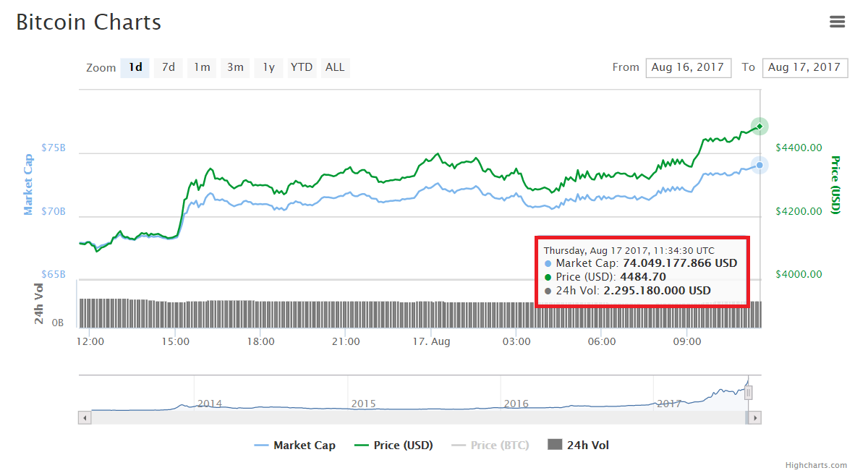This screenshot has height=473, width=868.
Task: Select the 1d zoom range
Action: 135,67
